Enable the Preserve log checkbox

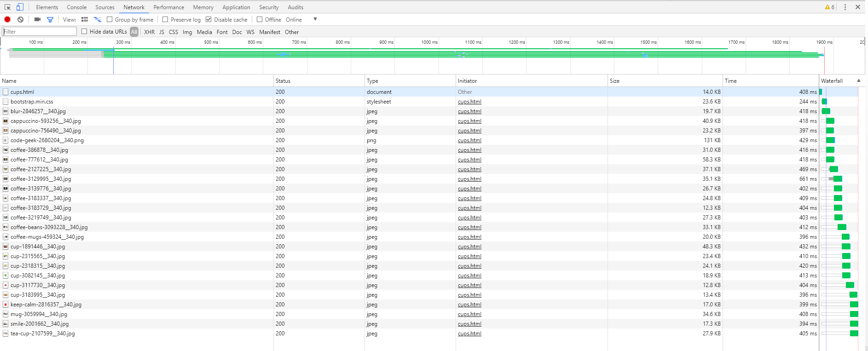point(165,19)
